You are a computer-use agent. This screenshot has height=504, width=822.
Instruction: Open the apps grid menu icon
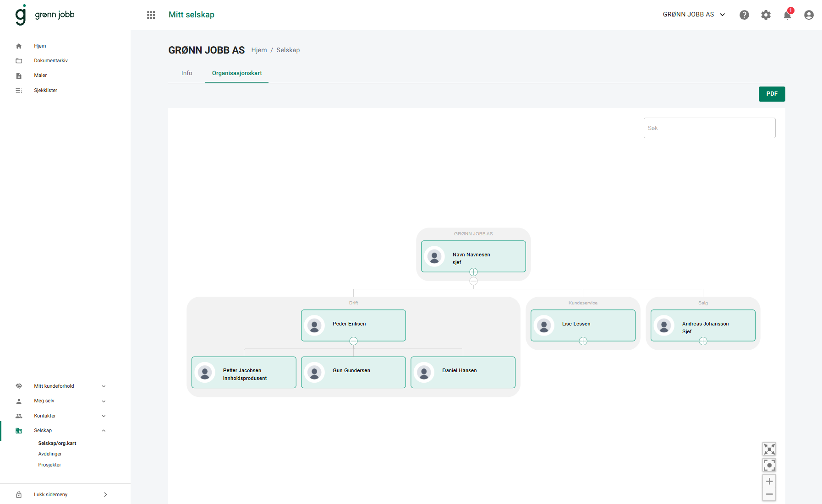tap(151, 15)
